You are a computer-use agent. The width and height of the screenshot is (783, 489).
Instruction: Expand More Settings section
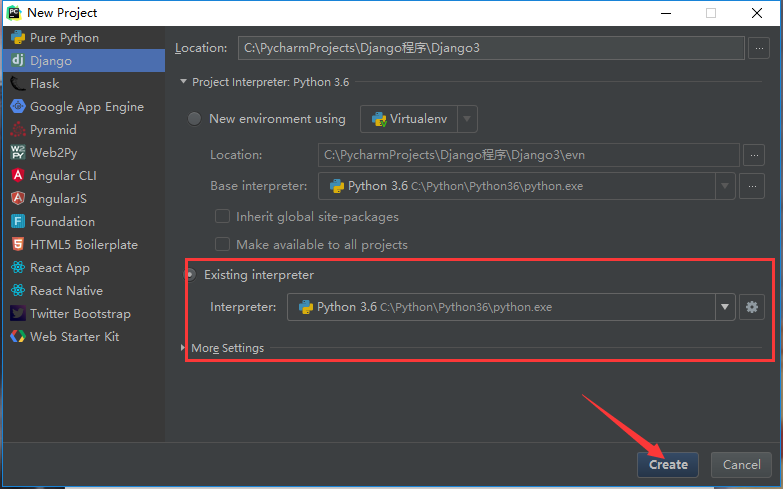coord(183,348)
